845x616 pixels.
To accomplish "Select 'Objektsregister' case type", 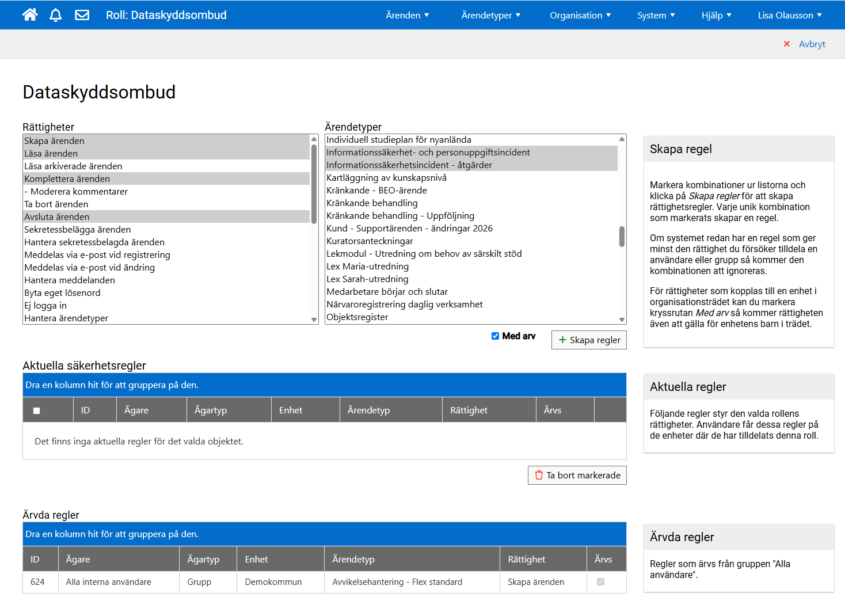I will click(x=471, y=317).
